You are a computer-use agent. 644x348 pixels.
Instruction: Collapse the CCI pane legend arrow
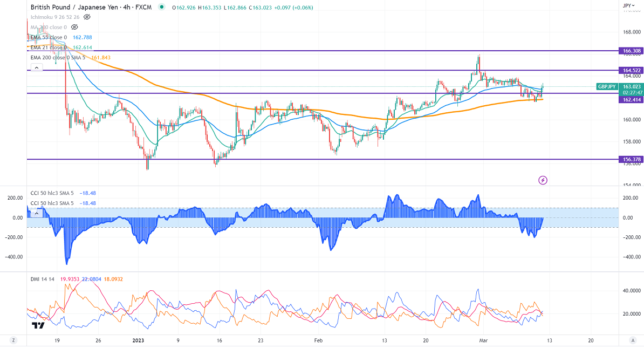click(x=36, y=213)
